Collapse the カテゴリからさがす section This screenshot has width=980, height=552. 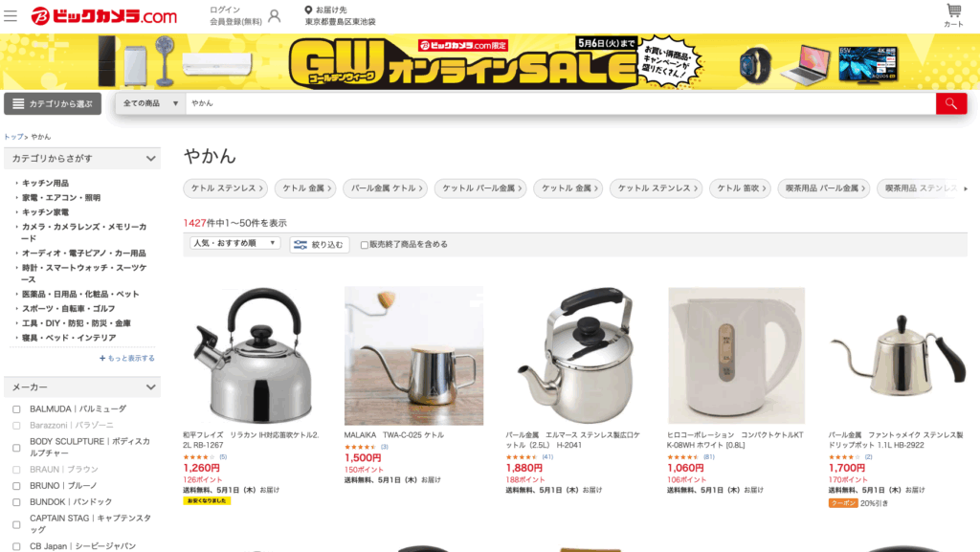150,159
